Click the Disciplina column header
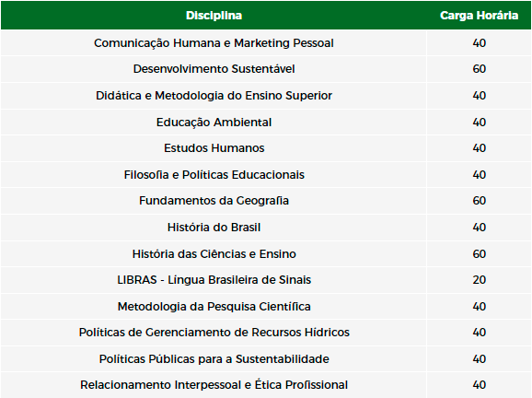 coord(214,16)
